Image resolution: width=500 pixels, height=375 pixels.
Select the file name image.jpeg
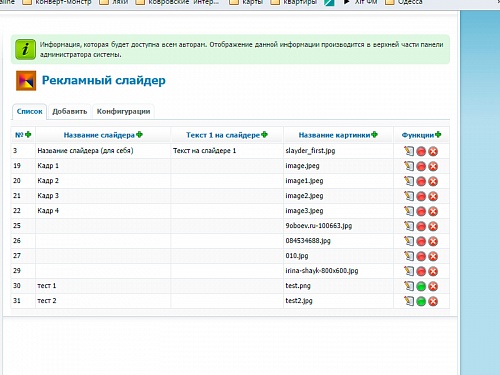[x=302, y=166]
